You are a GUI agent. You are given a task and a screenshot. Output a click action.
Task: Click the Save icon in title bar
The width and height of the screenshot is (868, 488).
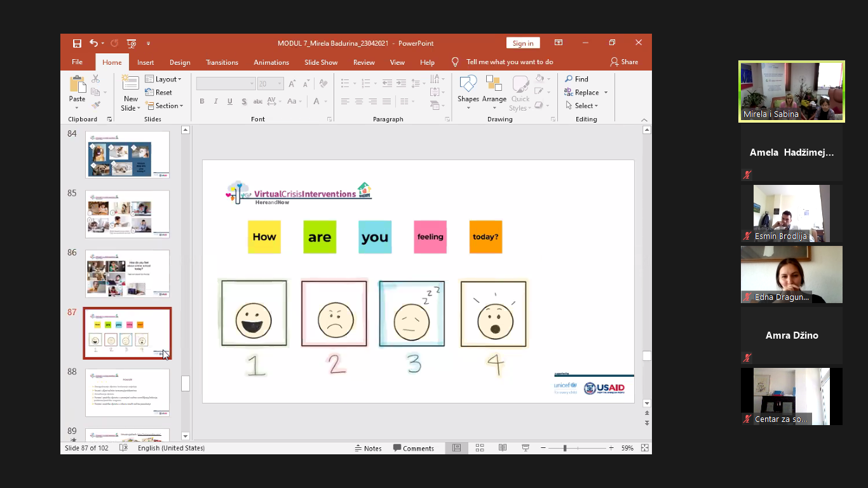pos(77,43)
